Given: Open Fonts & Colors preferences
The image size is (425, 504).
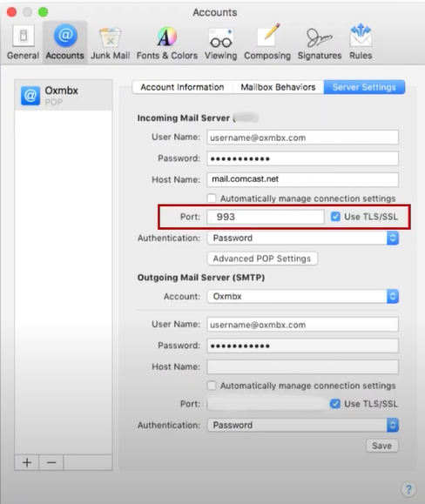Looking at the screenshot, I should coord(167,43).
